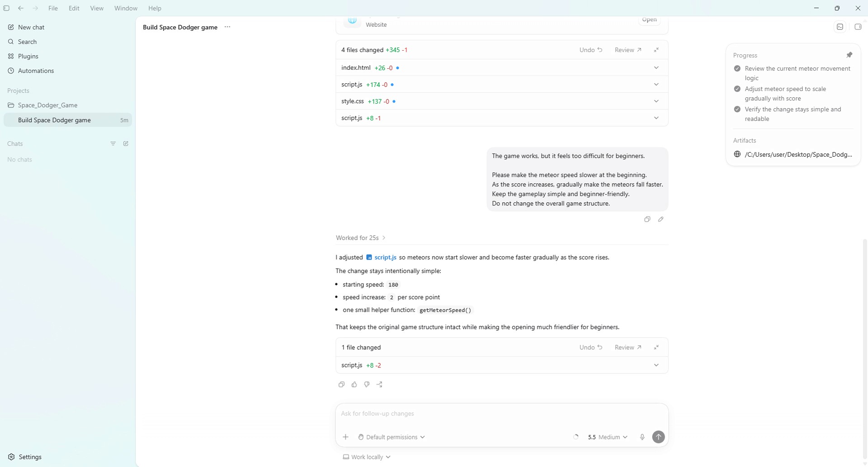Go forward with the right arrow icon

[35, 8]
